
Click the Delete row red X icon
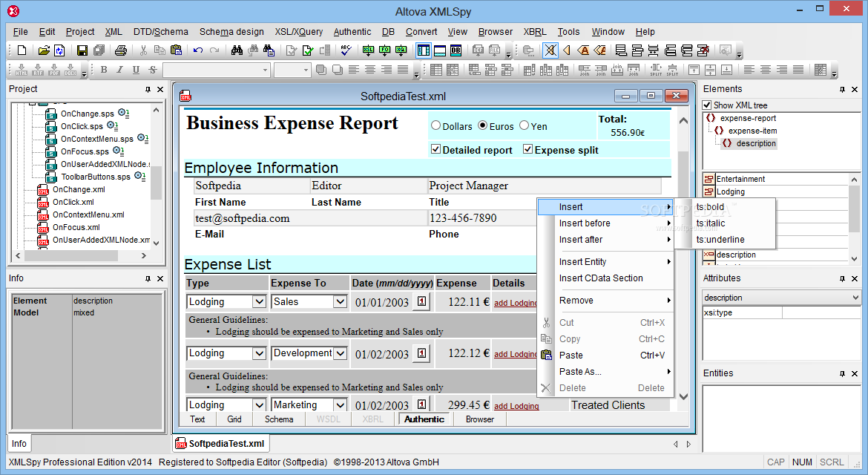click(x=703, y=50)
